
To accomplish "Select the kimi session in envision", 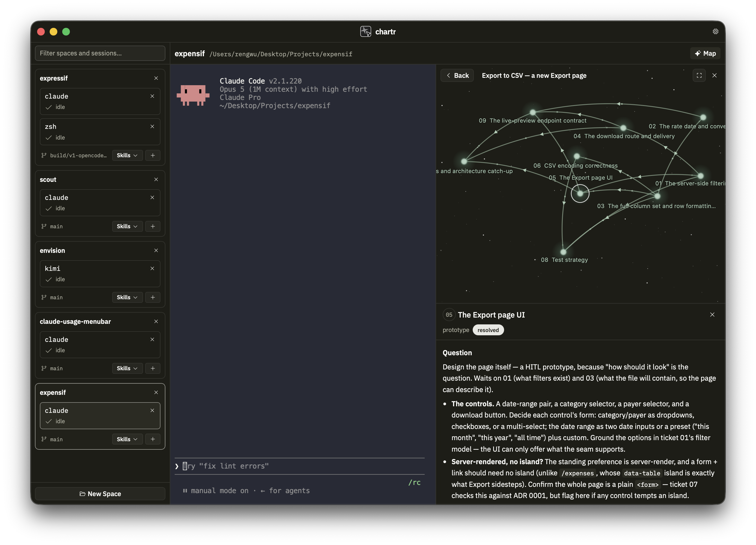I will click(x=100, y=274).
